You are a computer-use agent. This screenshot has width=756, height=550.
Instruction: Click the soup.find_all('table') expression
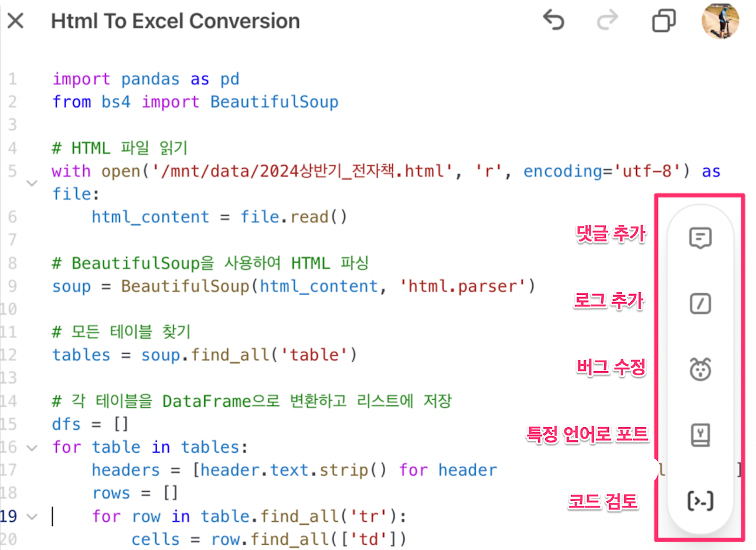(248, 355)
